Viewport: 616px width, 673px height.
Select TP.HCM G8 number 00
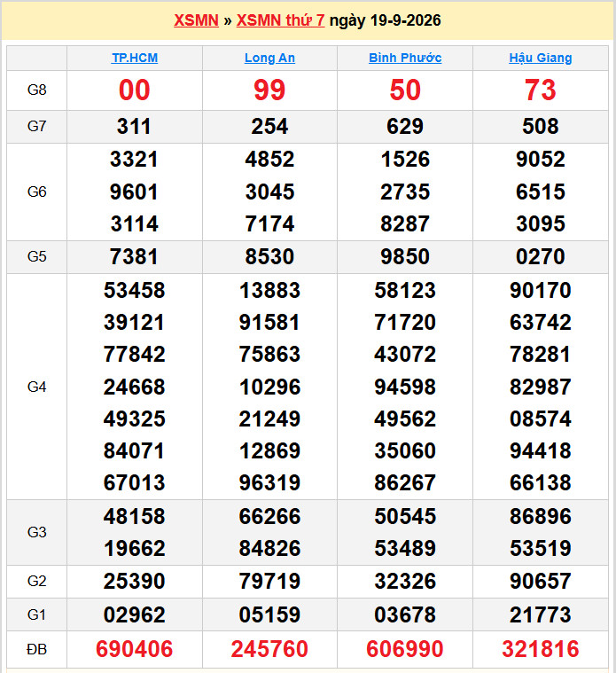pos(135,90)
